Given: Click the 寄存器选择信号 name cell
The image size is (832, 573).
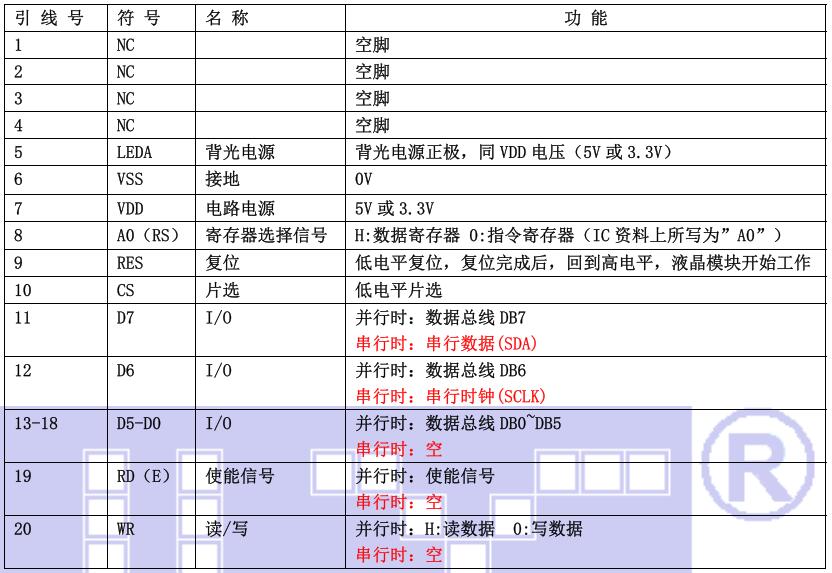Looking at the screenshot, I should pos(265,236).
